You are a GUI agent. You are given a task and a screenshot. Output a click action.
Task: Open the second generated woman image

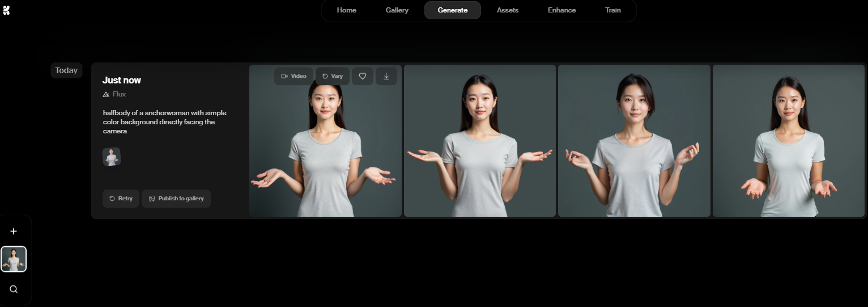point(479,141)
